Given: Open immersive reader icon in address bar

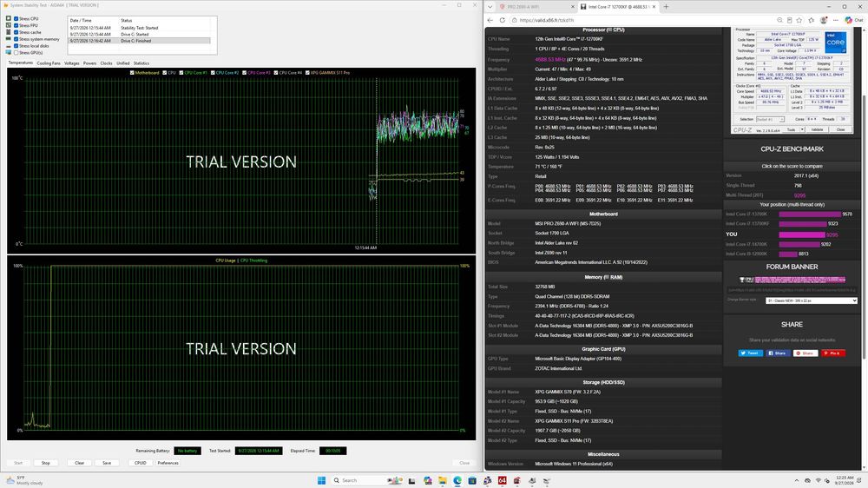Looking at the screenshot, I should click(x=789, y=20).
